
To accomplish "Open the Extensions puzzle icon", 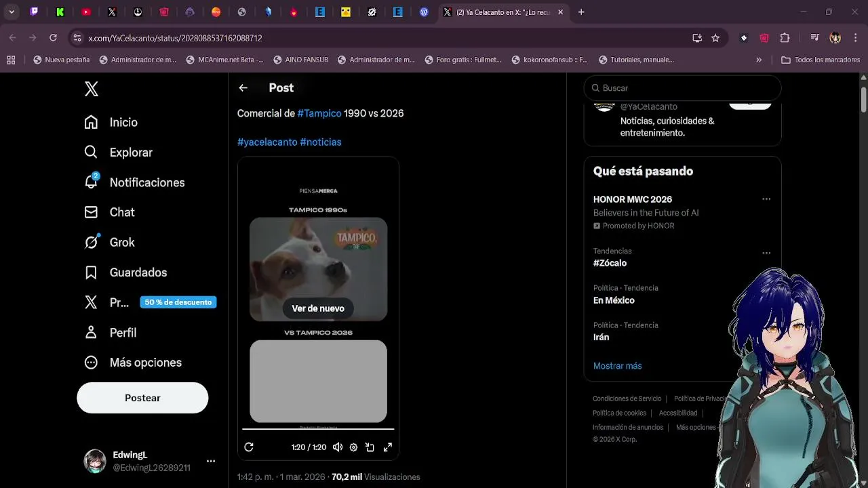I will (x=785, y=38).
